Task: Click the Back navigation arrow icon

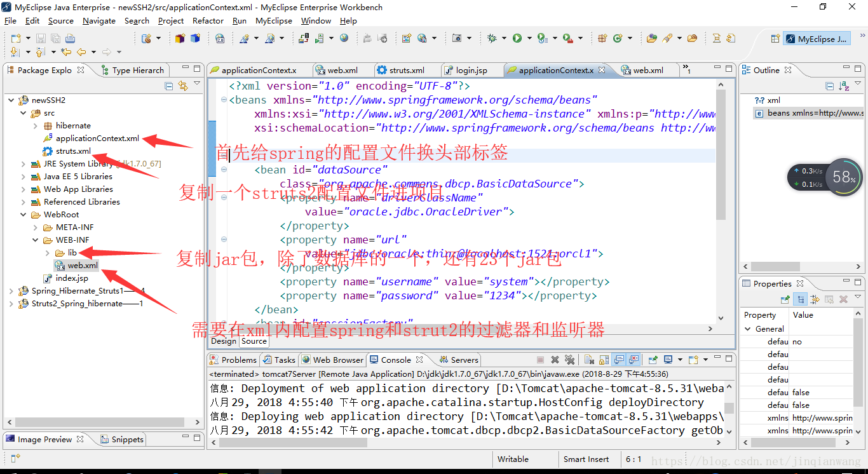Action: tap(81, 52)
